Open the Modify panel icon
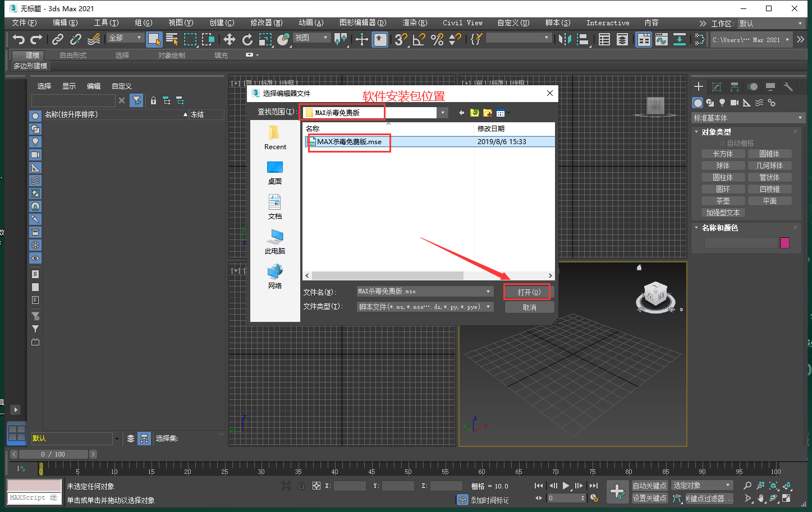The height and width of the screenshot is (512, 812). pos(716,86)
